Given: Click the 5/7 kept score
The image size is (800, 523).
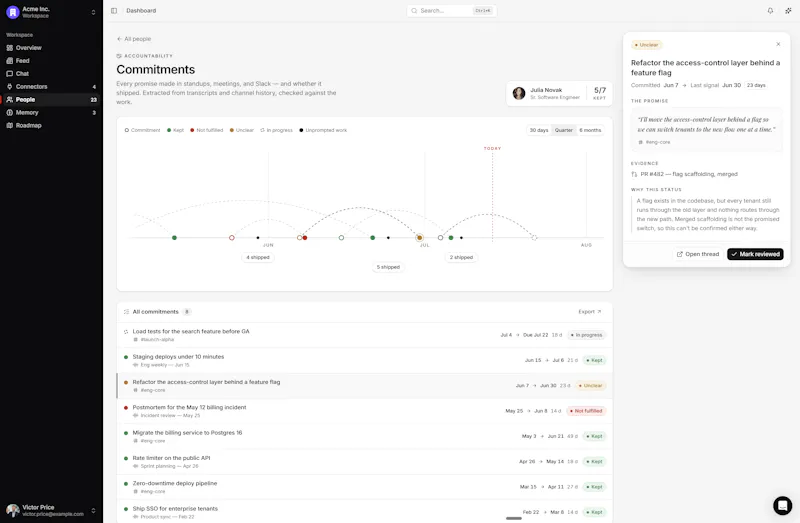Looking at the screenshot, I should point(600,93).
